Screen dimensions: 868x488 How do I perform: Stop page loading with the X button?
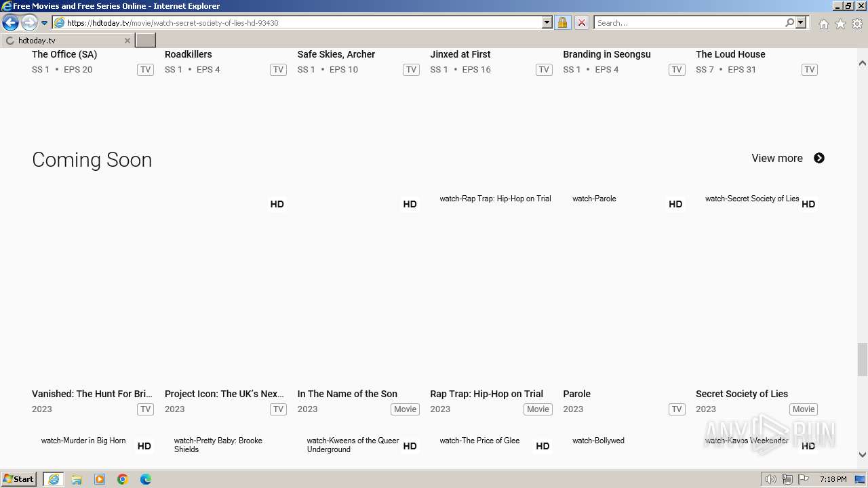[581, 23]
